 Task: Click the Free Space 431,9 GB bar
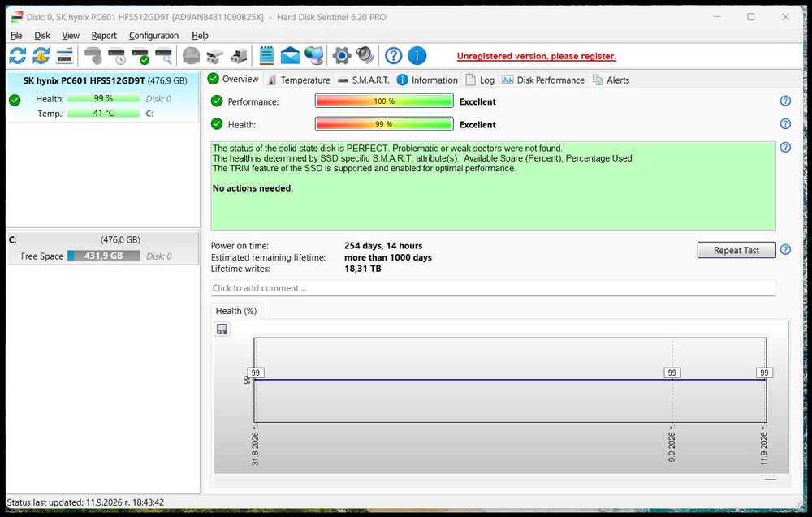pos(104,256)
